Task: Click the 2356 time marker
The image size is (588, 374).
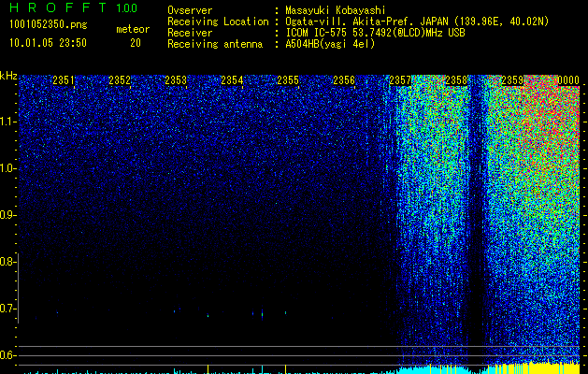Action: [344, 80]
